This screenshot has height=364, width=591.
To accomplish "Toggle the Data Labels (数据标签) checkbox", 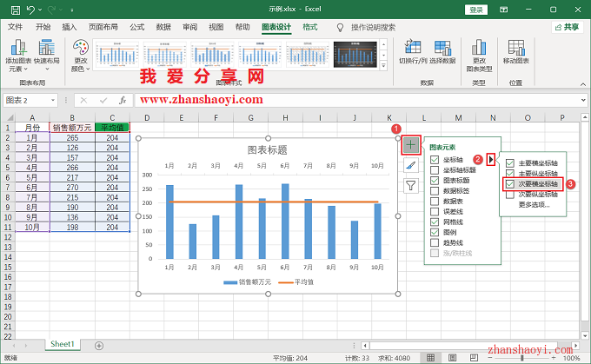I will [x=435, y=191].
